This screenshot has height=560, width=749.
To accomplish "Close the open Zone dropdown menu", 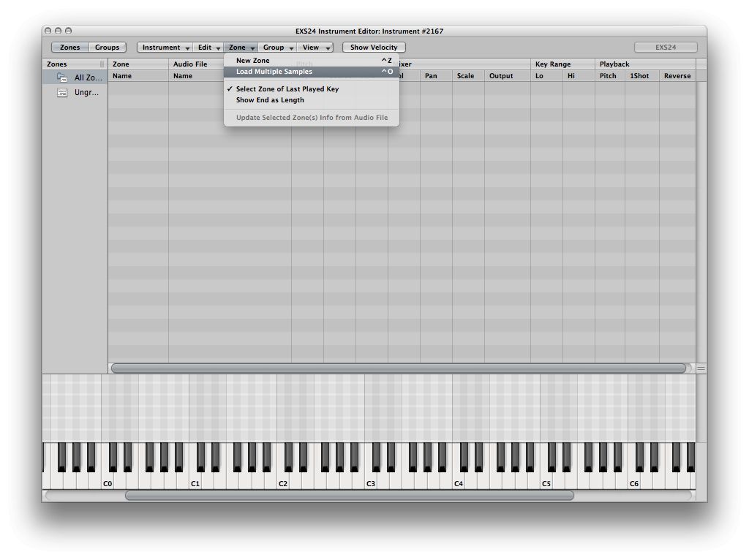I will (x=241, y=48).
